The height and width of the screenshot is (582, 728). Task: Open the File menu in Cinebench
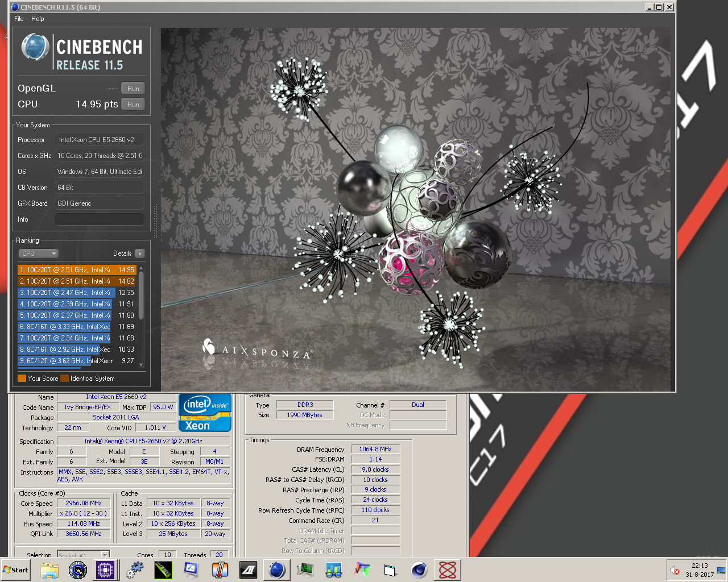pos(19,19)
